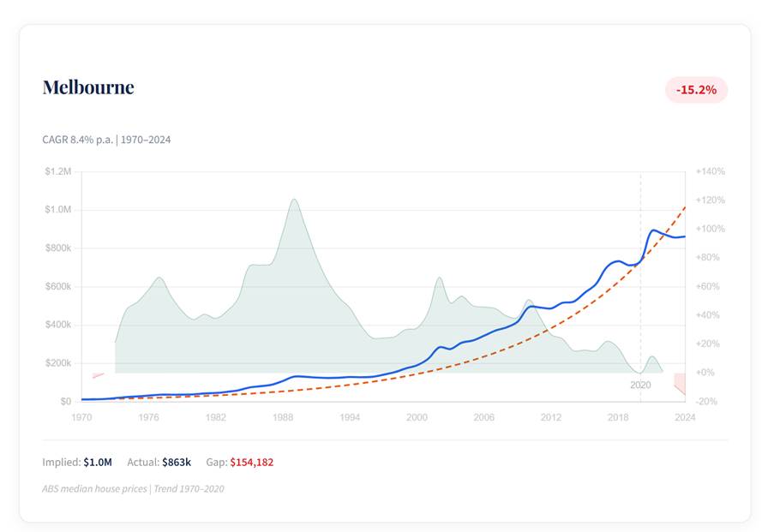
Task: Select the Melbourne chart title
Action: (88, 87)
